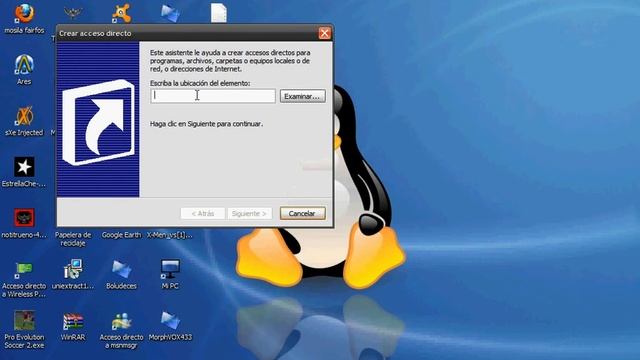Select the Acceso directo a Wireless icon
The height and width of the screenshot is (360, 640).
click(x=23, y=269)
